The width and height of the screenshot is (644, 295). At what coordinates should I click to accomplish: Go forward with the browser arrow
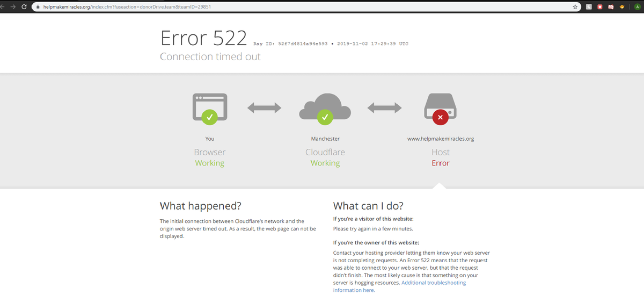(x=13, y=7)
